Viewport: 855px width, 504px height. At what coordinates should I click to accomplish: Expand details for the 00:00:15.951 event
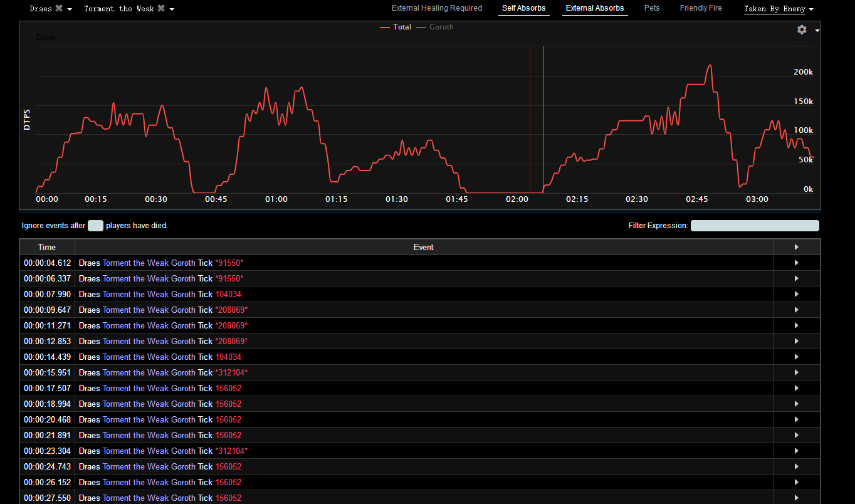pyautogui.click(x=797, y=372)
